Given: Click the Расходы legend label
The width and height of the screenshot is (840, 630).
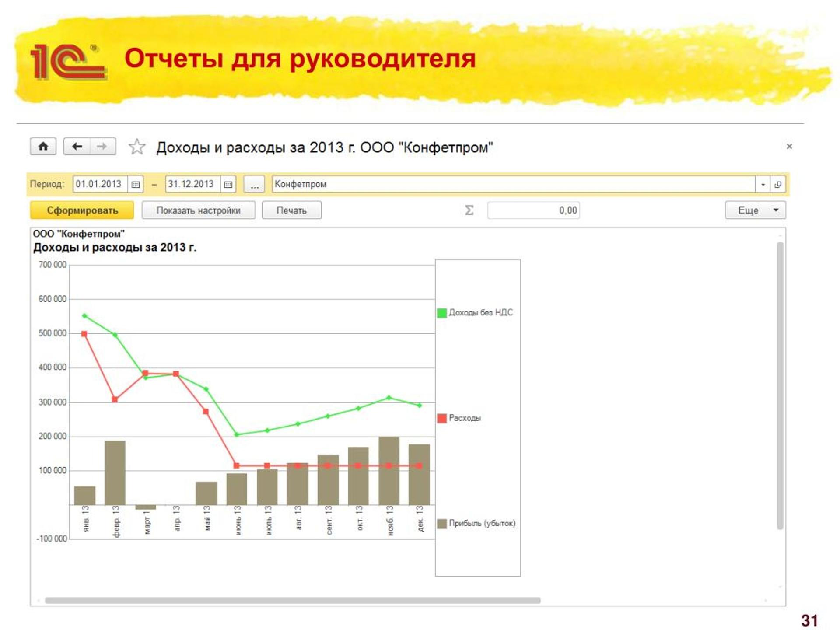Looking at the screenshot, I should pos(465,418).
